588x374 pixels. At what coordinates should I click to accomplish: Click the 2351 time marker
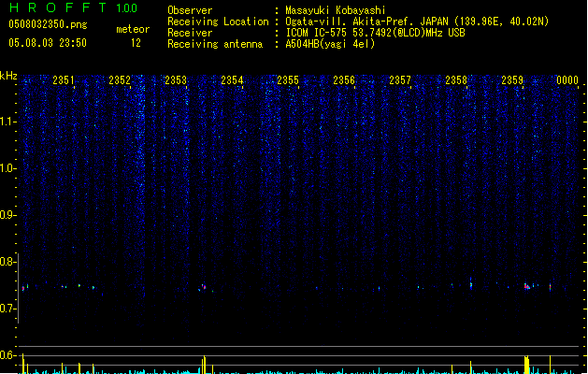point(64,80)
